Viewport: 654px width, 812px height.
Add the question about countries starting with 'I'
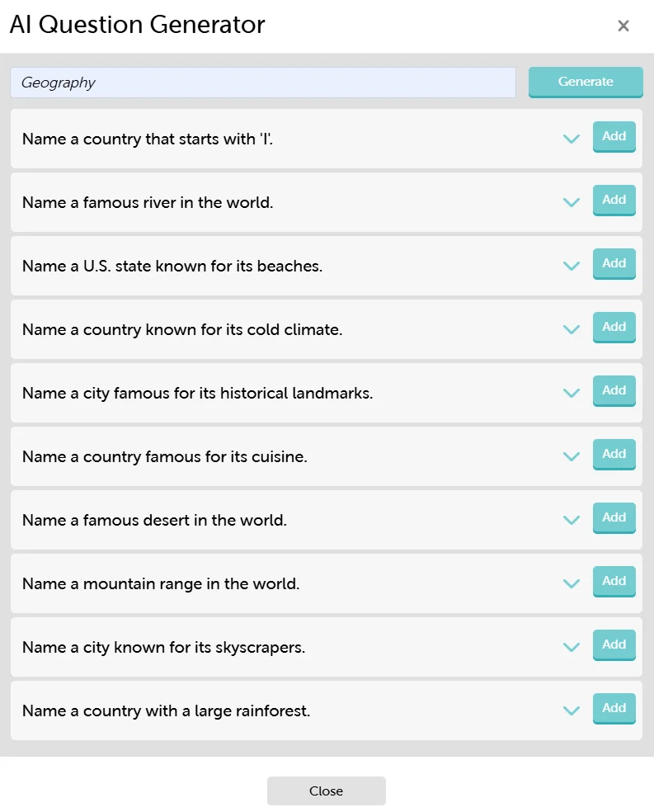614,137
